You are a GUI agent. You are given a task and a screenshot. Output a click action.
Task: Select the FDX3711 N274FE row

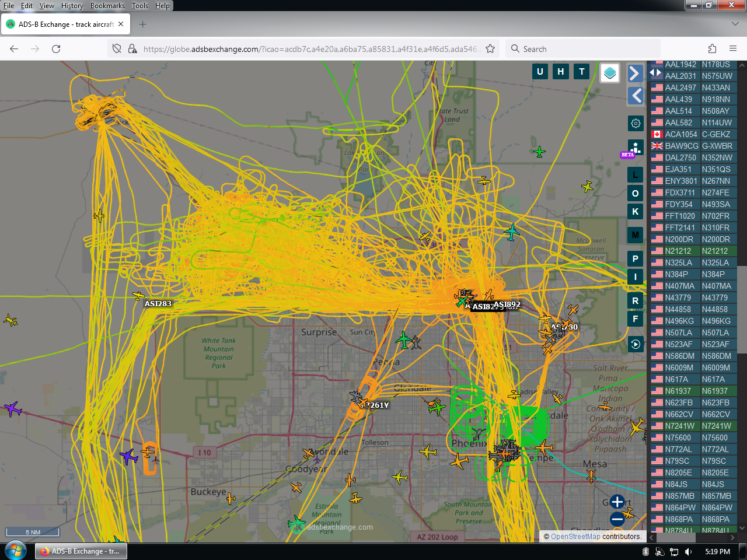click(x=693, y=192)
